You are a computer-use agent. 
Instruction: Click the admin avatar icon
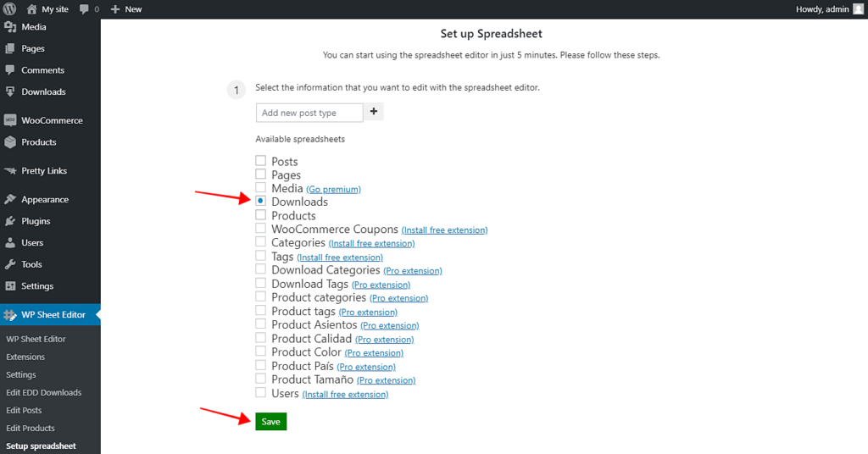[858, 9]
